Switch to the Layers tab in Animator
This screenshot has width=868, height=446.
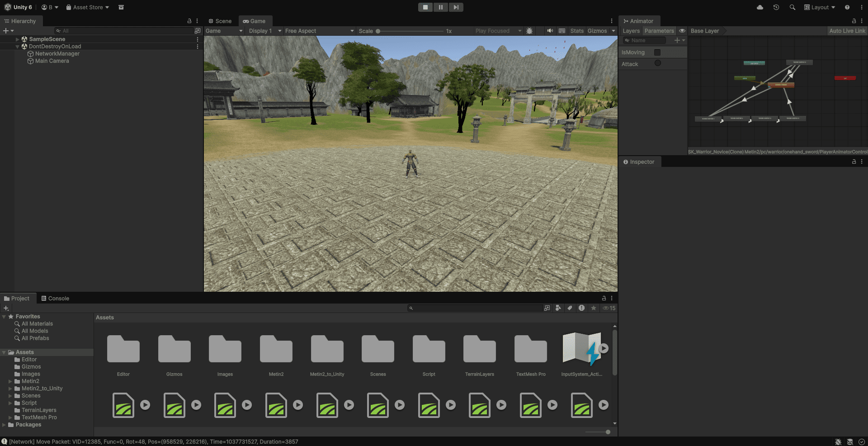pyautogui.click(x=631, y=31)
